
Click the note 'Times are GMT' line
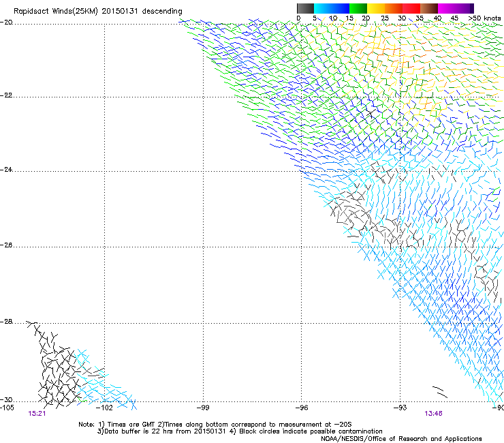(215, 425)
